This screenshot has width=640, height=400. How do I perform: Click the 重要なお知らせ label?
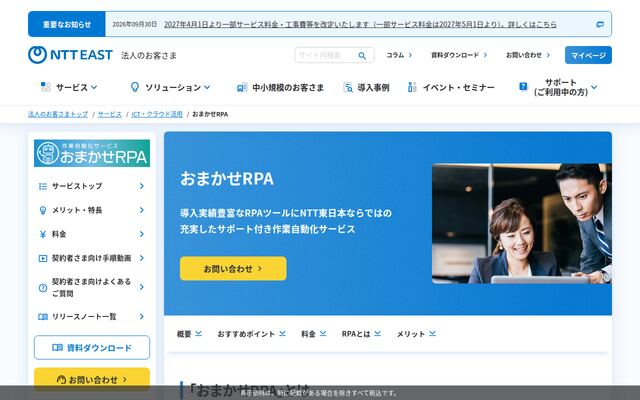click(x=67, y=24)
